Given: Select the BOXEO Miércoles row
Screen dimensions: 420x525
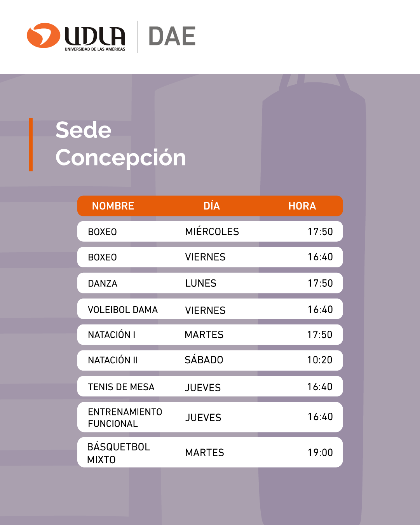Looking at the screenshot, I should [x=210, y=232].
